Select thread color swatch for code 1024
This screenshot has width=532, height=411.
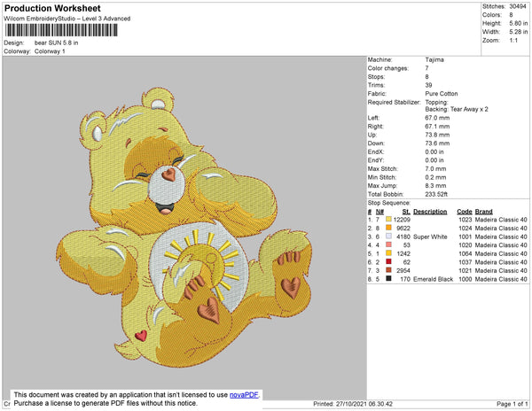[388, 228]
